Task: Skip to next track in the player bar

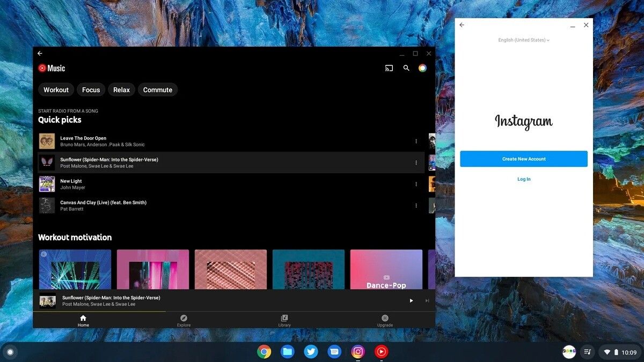Action: [428, 300]
